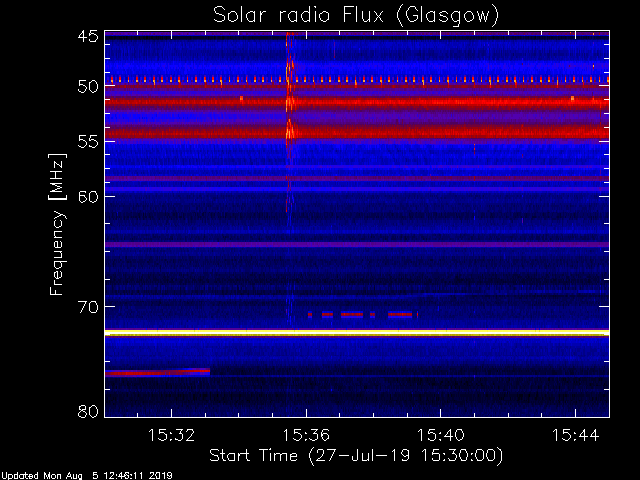The height and width of the screenshot is (480, 640).
Task: Click the 15:36 time tick label
Action: coord(306,435)
